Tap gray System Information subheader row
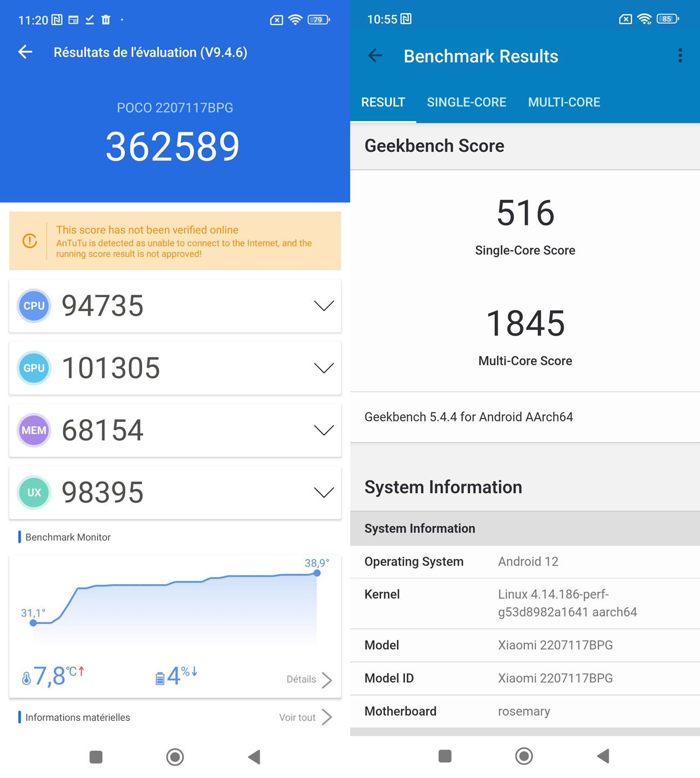Screen dimensions: 700x778 [x=525, y=528]
